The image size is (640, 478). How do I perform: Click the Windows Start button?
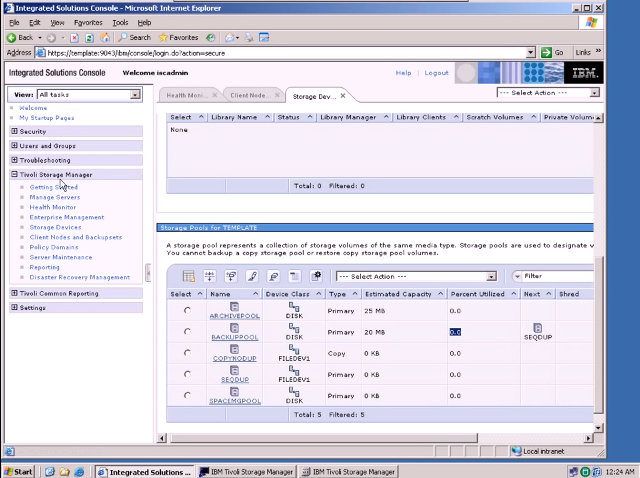[19, 471]
